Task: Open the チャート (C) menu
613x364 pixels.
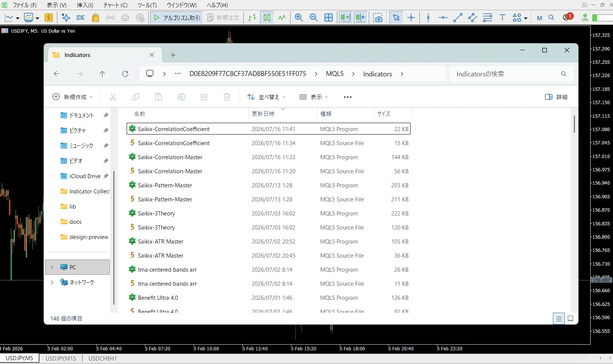Action: click(x=115, y=5)
